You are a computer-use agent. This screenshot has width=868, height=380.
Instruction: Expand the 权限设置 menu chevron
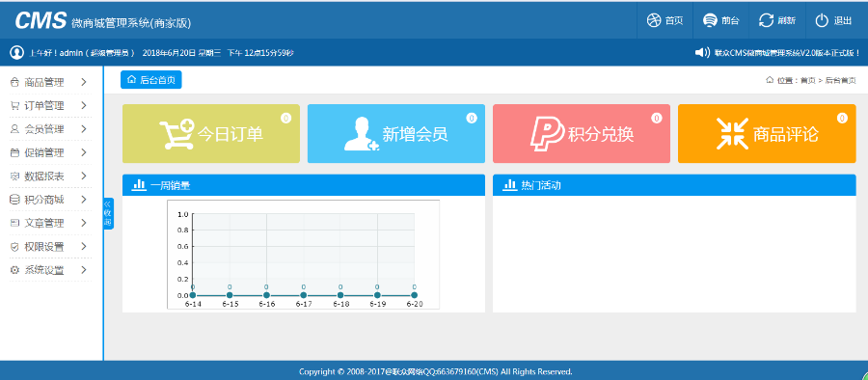coord(84,247)
